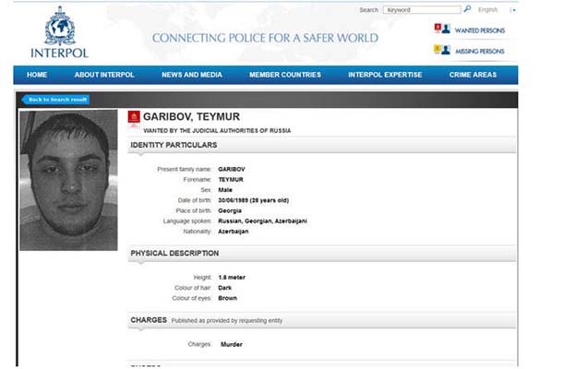The height and width of the screenshot is (369, 588).
Task: Go Back to Search result
Action: pos(55,100)
